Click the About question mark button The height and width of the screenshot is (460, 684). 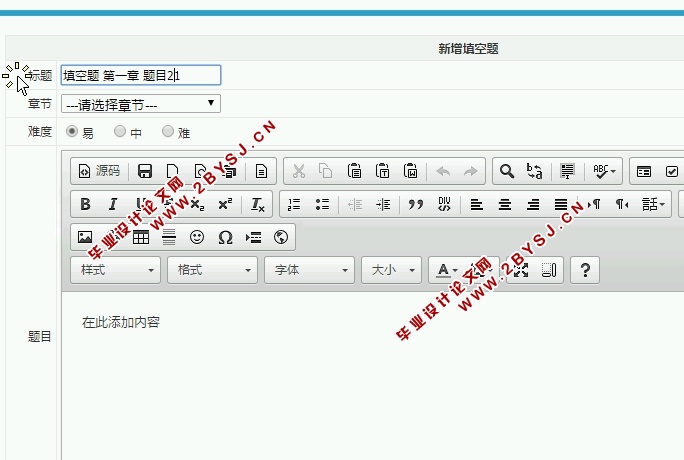[x=585, y=270]
